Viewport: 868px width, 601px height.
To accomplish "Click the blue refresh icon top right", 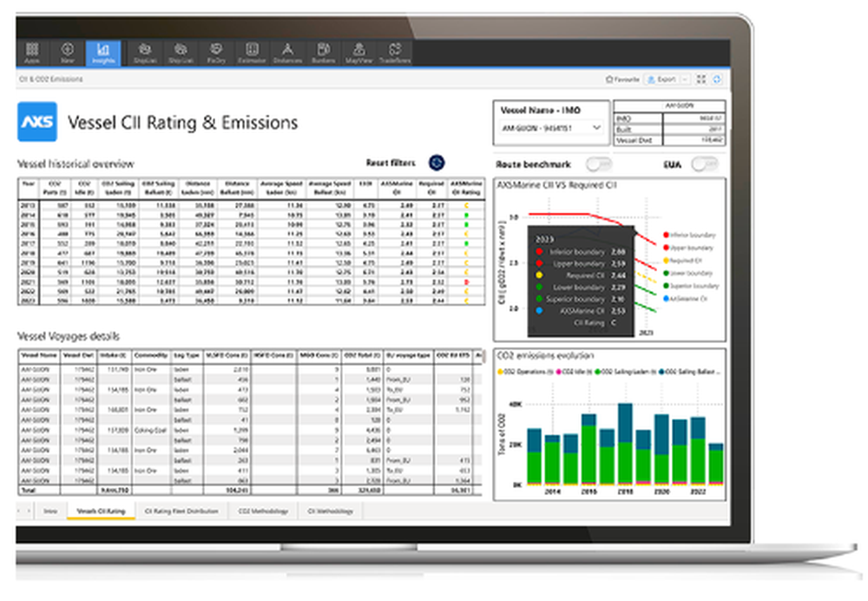I will [x=717, y=79].
